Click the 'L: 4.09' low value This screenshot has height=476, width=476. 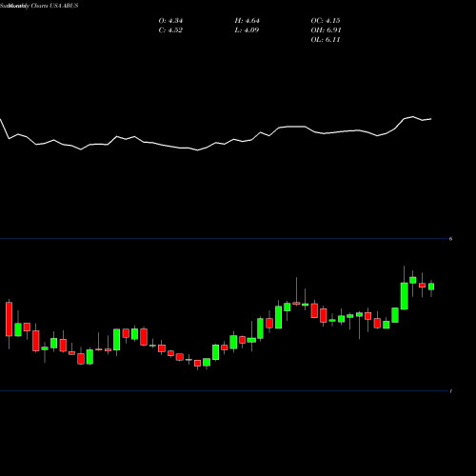(247, 30)
